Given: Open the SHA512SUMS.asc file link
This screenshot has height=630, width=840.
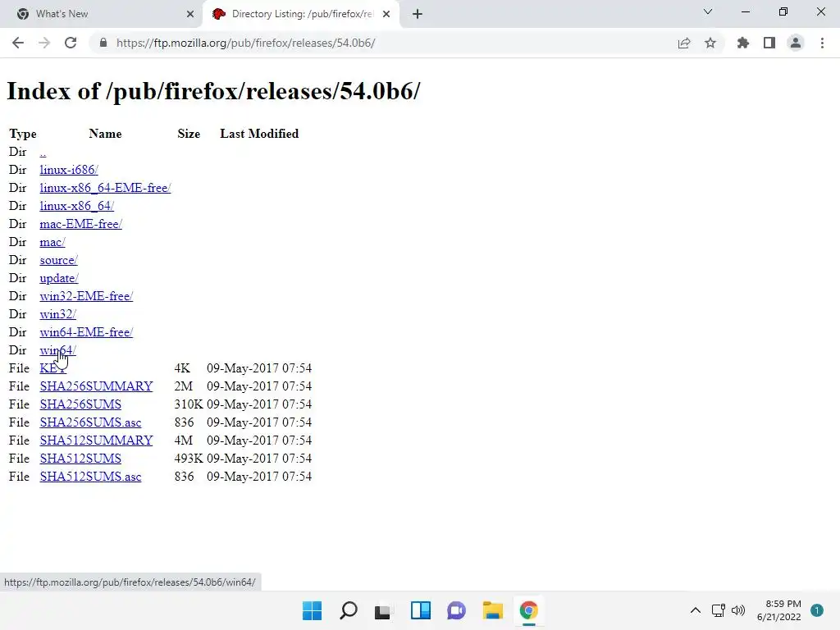Looking at the screenshot, I should pyautogui.click(x=90, y=477).
